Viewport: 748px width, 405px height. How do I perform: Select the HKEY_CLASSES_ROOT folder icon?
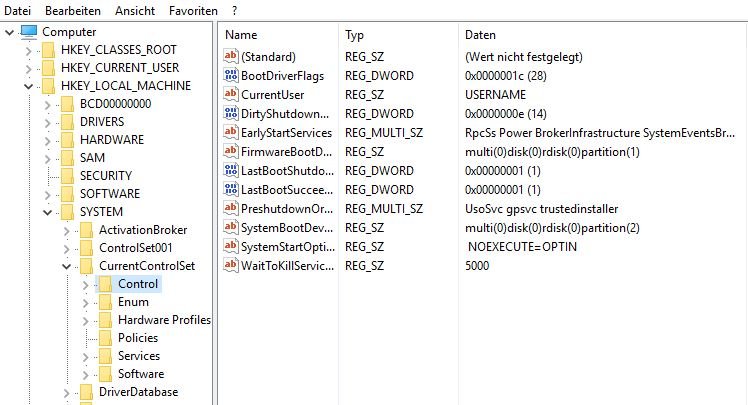tap(48, 50)
